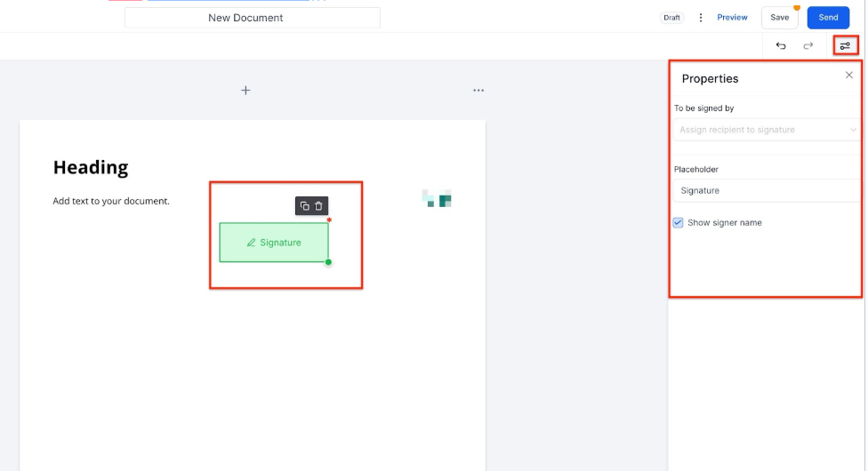
Task: Open the properties settings icon
Action: pyautogui.click(x=845, y=46)
